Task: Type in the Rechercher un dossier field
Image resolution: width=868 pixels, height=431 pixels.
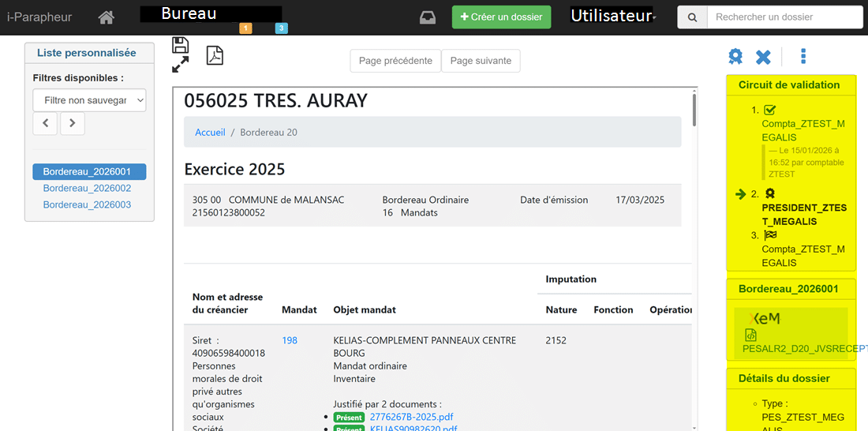Action: point(784,17)
